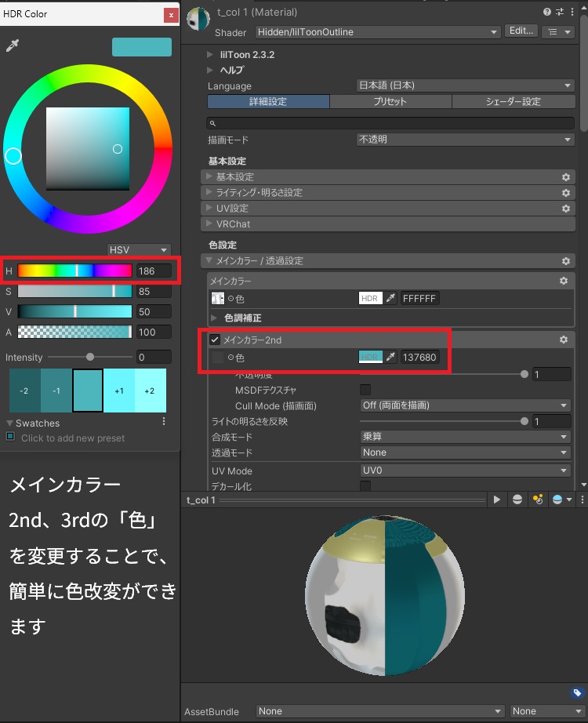588x723 pixels.
Task: Open the HSV color mode dropdown
Action: 139,249
